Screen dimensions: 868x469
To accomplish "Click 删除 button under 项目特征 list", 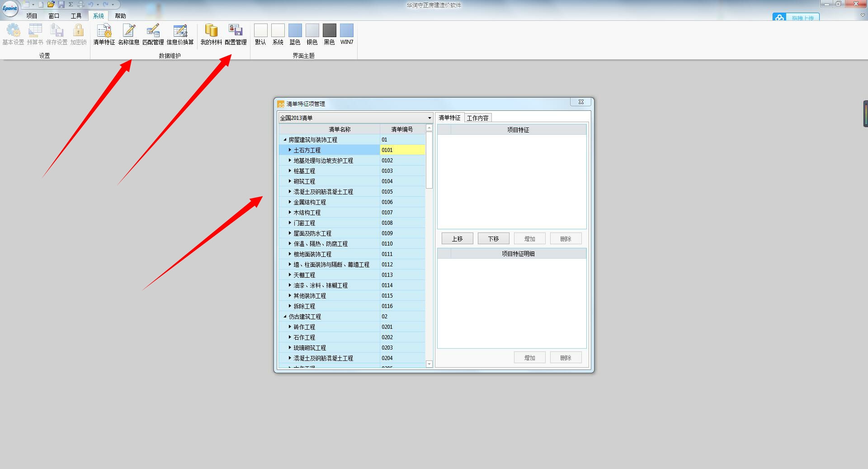I will (566, 239).
